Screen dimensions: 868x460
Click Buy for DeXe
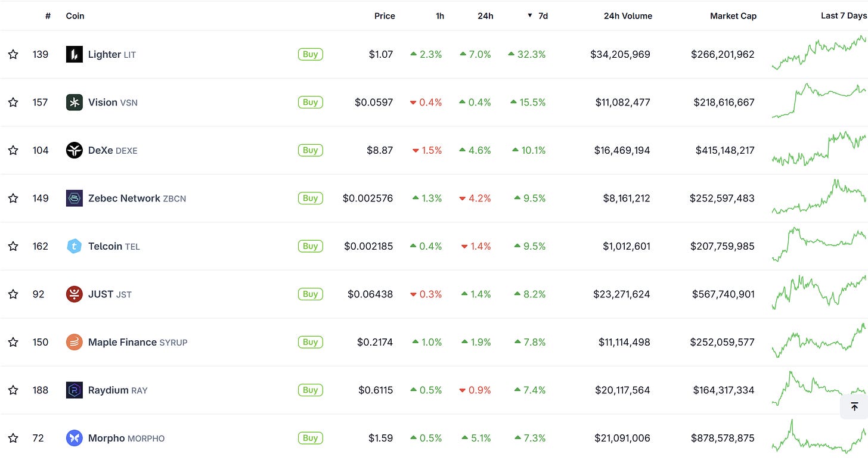tap(311, 150)
